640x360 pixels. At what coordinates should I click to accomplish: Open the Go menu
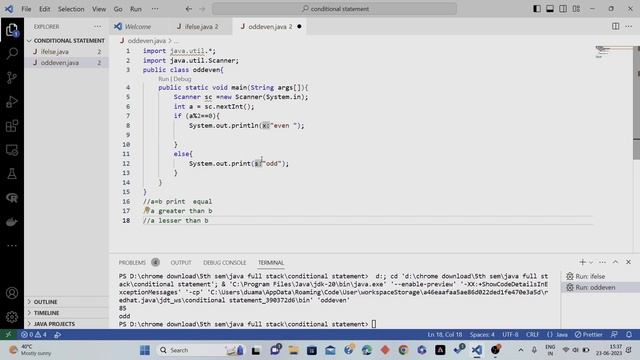pos(118,9)
